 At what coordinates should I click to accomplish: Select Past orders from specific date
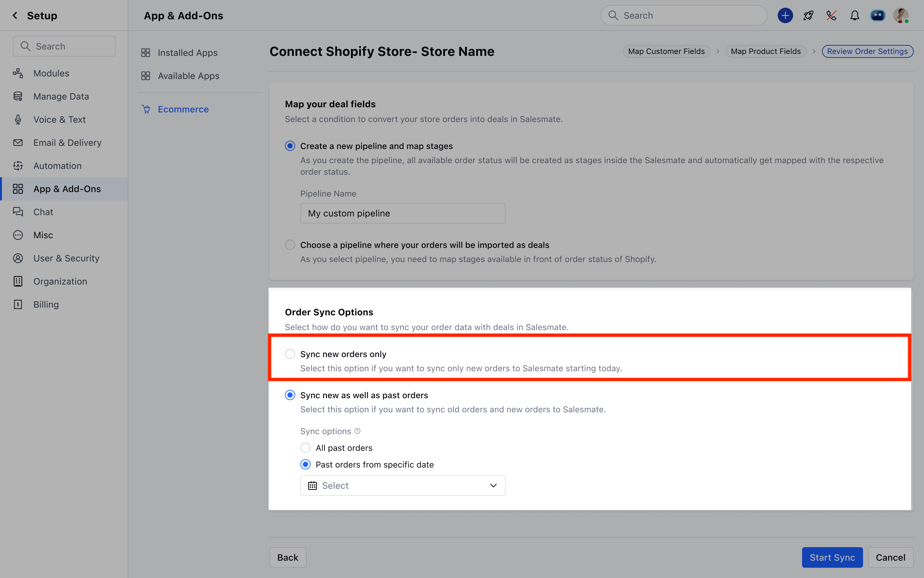tap(305, 464)
